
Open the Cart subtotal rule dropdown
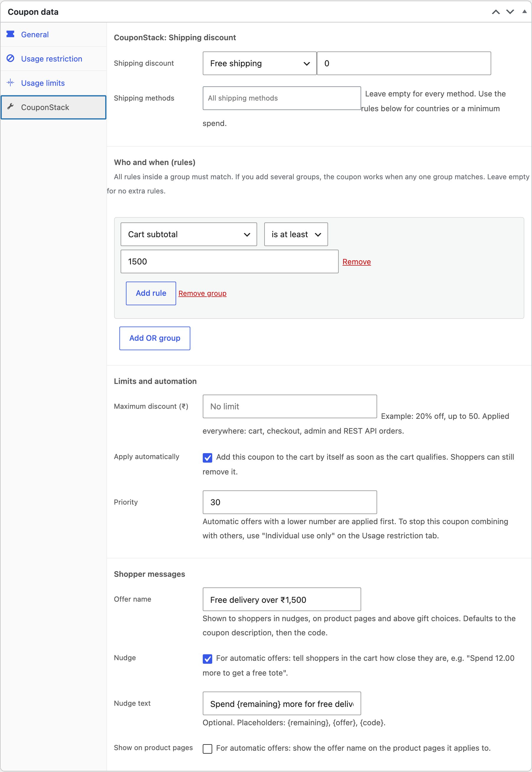pyautogui.click(x=189, y=235)
